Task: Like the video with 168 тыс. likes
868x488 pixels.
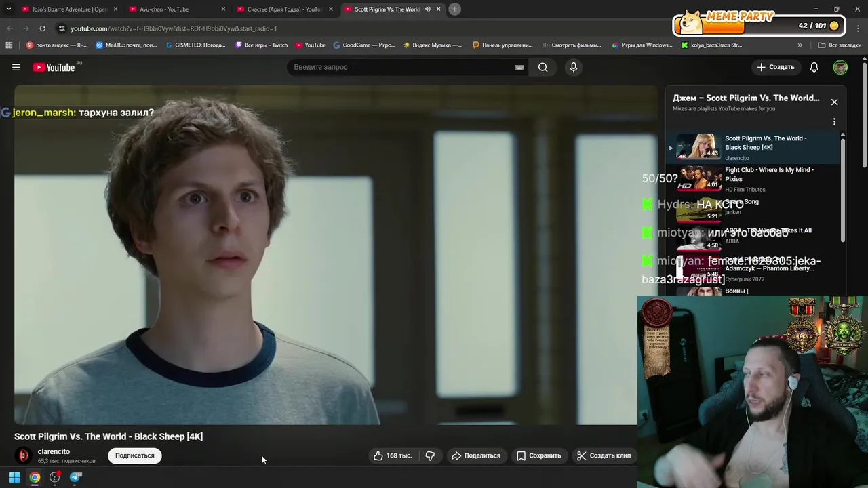Action: click(393, 455)
